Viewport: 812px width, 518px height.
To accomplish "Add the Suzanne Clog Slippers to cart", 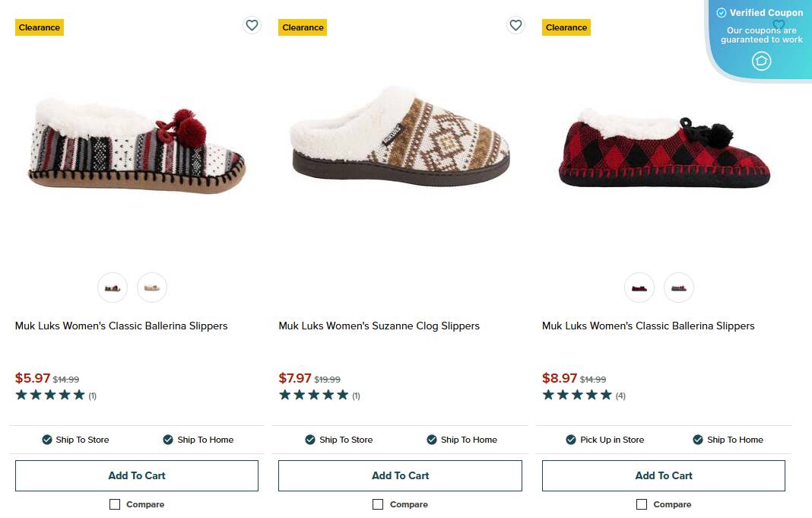I will 400,475.
